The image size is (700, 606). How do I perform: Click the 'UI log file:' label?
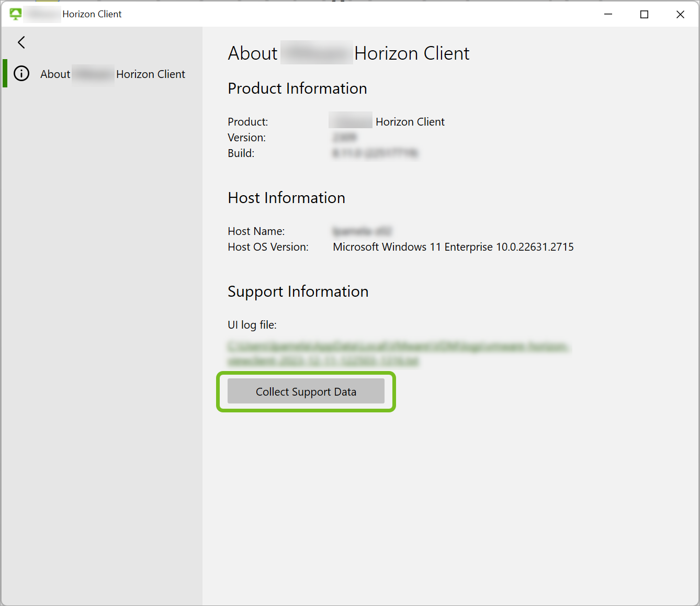coord(252,325)
